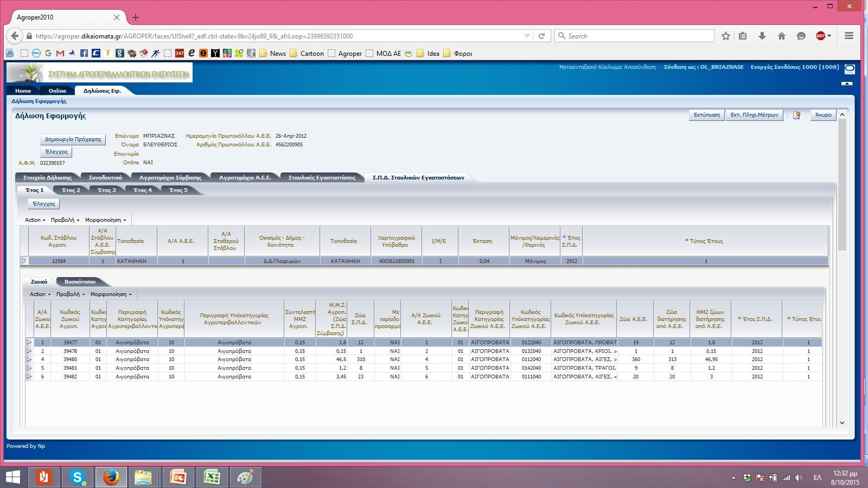Open the Συνοδευτικά tab

[106, 178]
